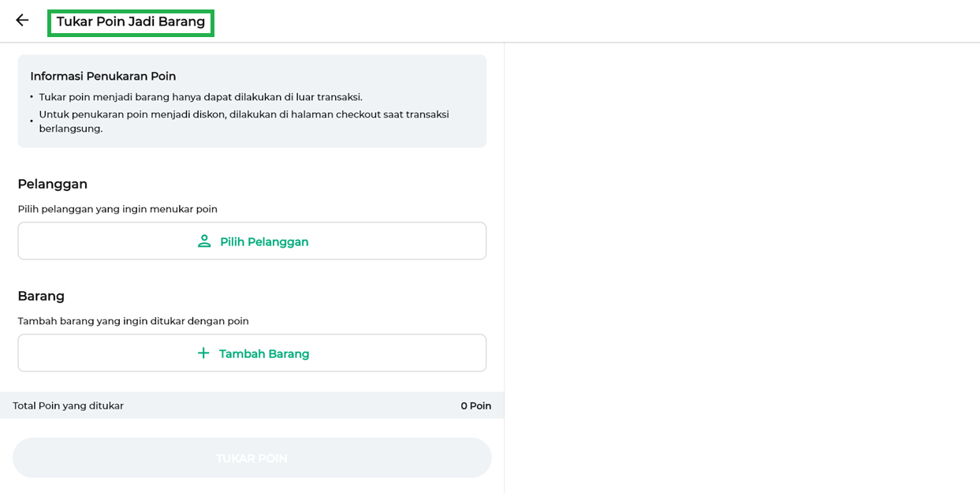
Task: Click the 0 Poin total value
Action: 475,405
